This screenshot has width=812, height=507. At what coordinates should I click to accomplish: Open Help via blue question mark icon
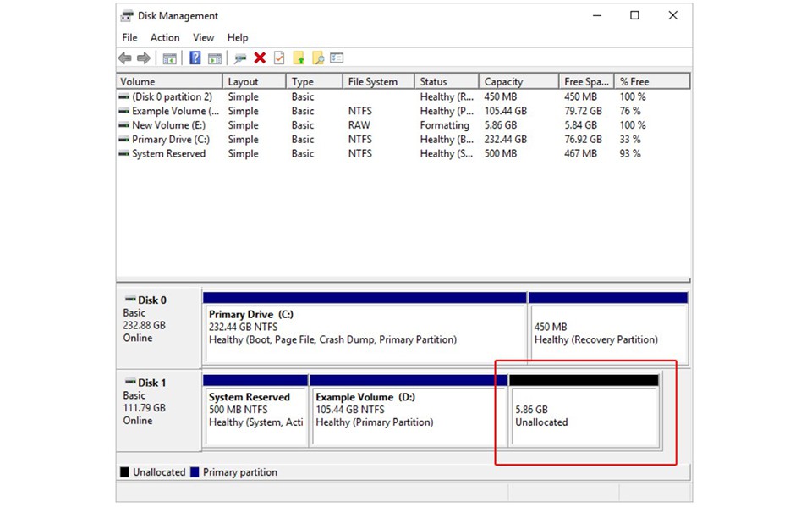[195, 58]
